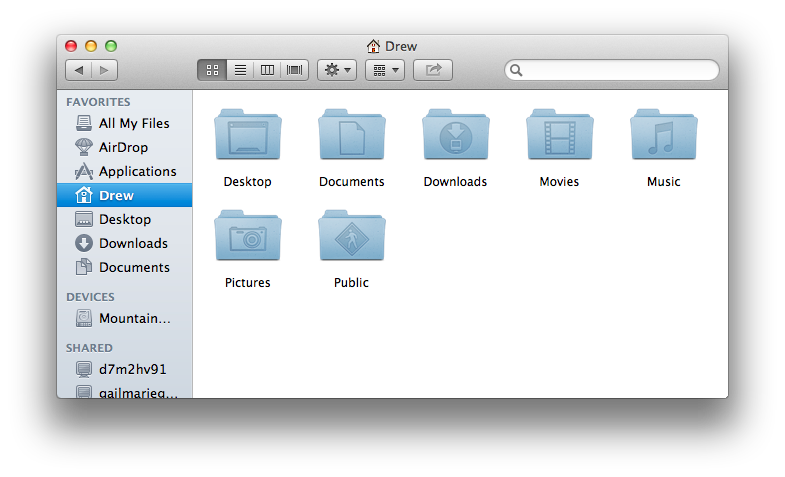785x477 pixels.
Task: Select the Mountain… drive under Devices
Action: point(124,318)
